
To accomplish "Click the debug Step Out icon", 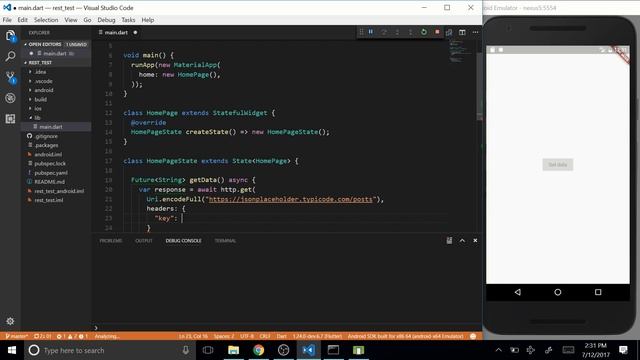I will pyautogui.click(x=410, y=32).
